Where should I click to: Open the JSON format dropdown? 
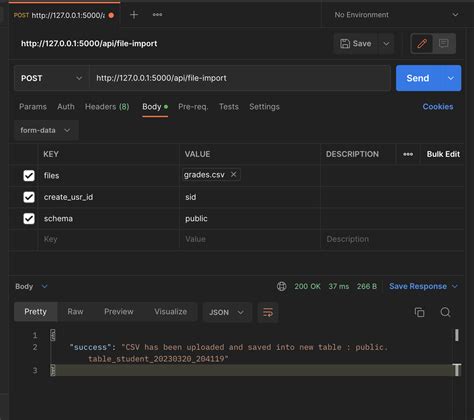coord(227,312)
